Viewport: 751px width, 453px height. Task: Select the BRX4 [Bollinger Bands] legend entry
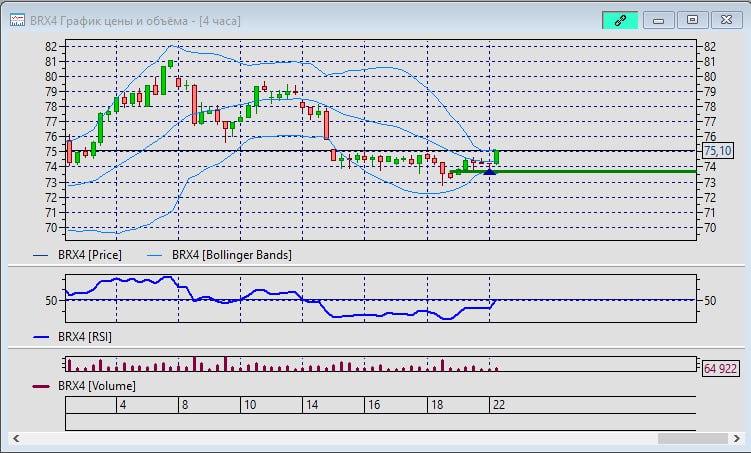coord(219,255)
